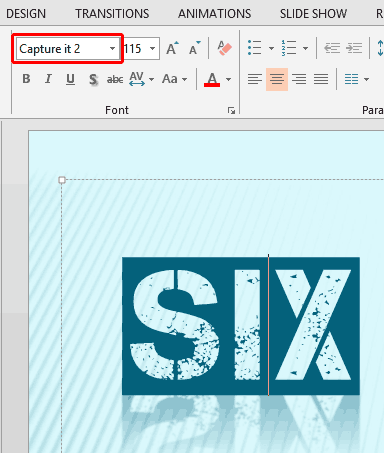Viewport: 384px width, 453px height.
Task: Expand the font name dropdown list
Action: [x=113, y=49]
